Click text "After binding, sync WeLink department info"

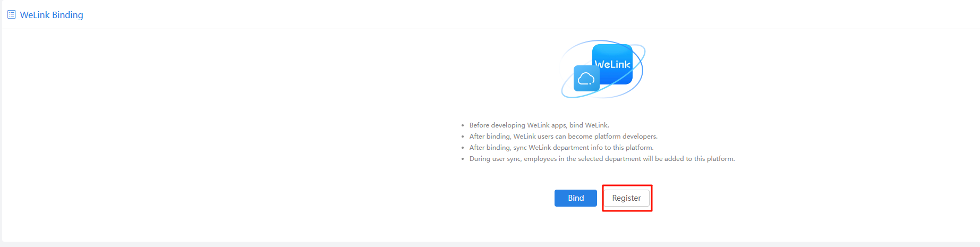[x=536, y=148]
